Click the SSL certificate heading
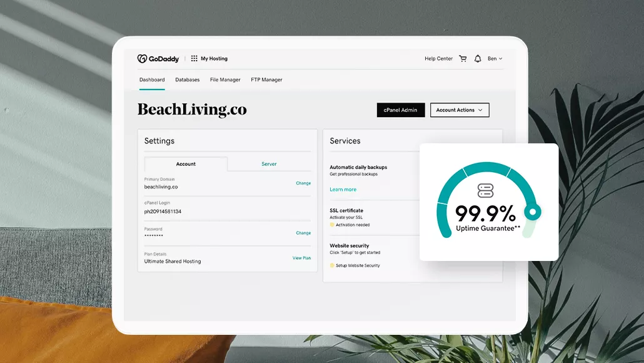Screen dimensions: 644x363 (x=346, y=210)
